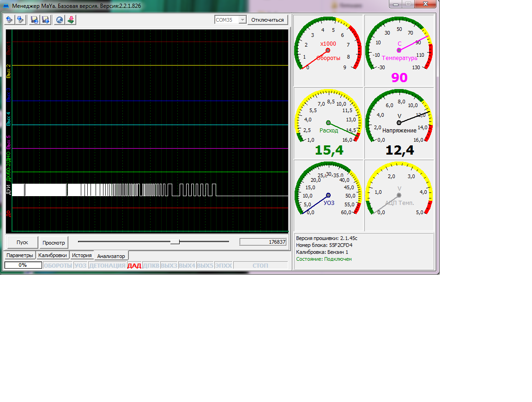
Task: Click the red ДАД status indicator
Action: [x=134, y=265]
